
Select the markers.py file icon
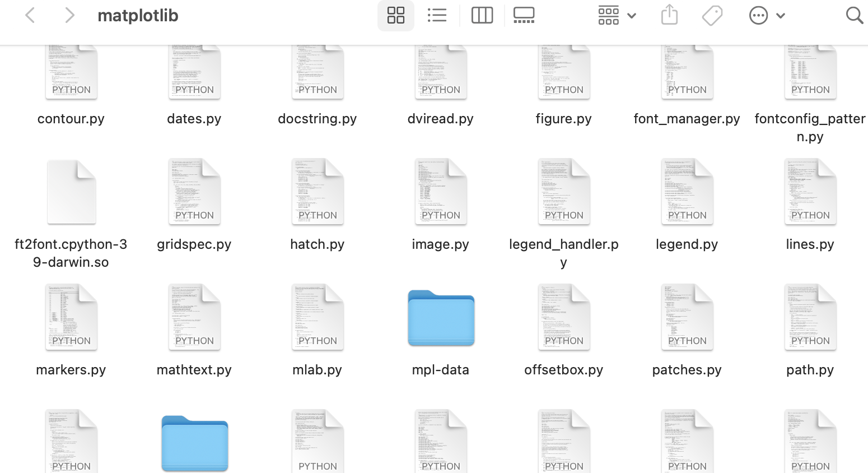[x=71, y=317]
